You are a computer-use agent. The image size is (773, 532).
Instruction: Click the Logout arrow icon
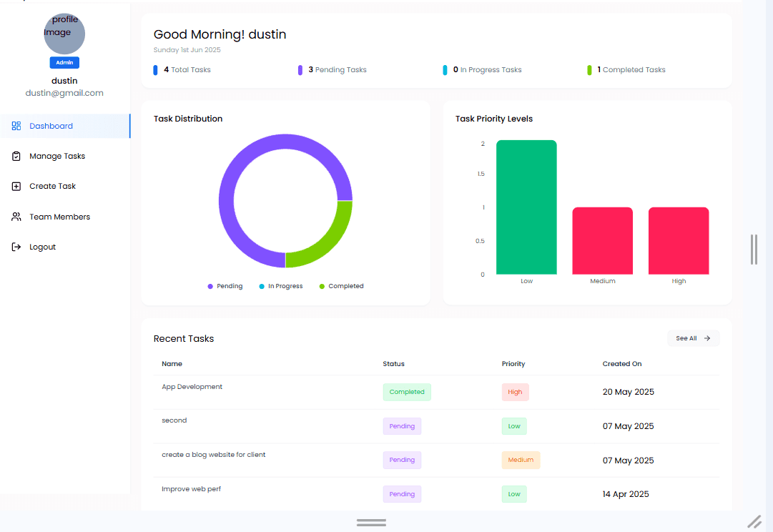click(16, 247)
